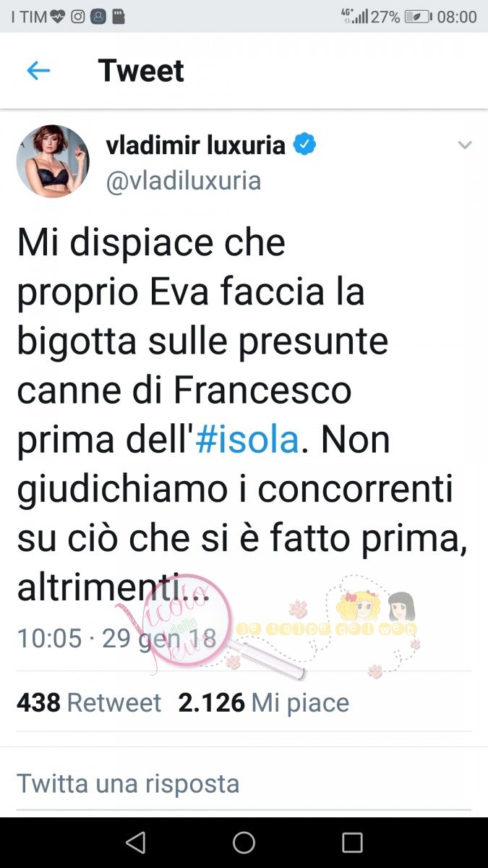Go back using the blue arrow

point(38,70)
